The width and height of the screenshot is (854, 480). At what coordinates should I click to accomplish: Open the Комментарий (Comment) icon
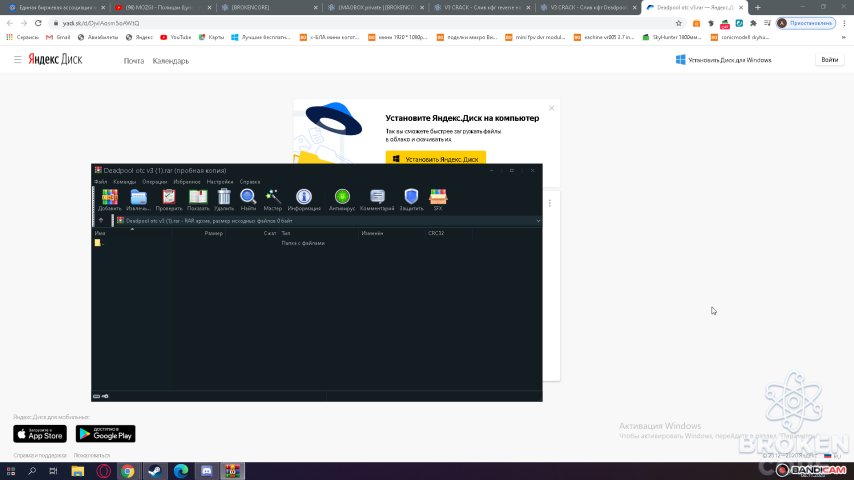[x=377, y=199]
